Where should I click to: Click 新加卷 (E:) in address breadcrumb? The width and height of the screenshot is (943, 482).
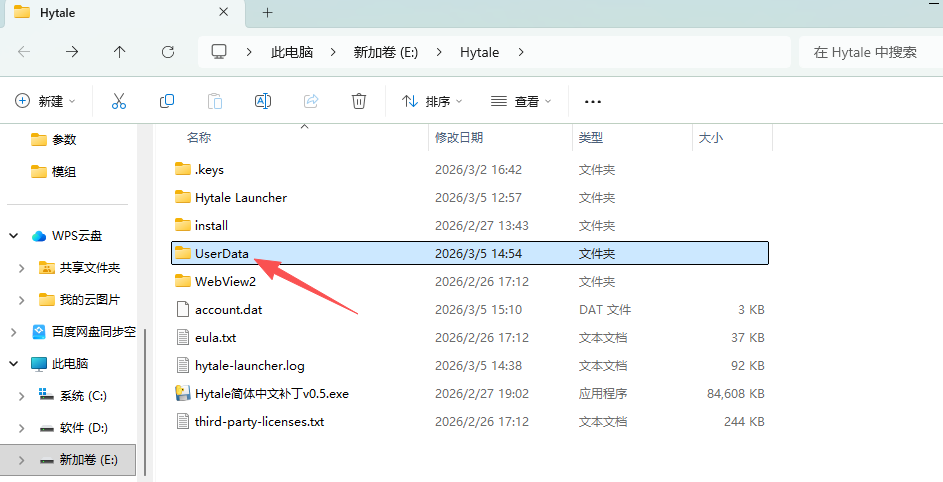(385, 52)
